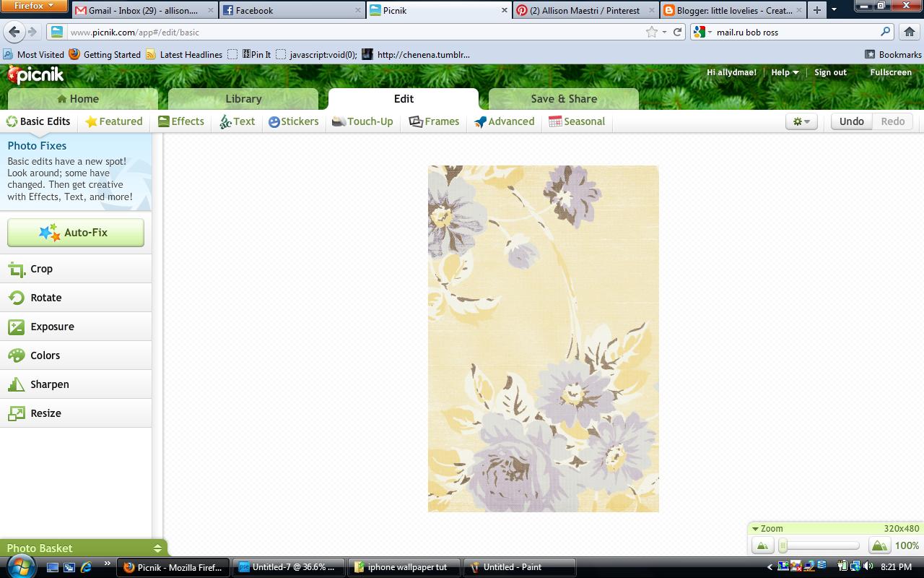This screenshot has height=578, width=924.
Task: Switch to Untitled - Paint taskbar window
Action: coord(518,567)
